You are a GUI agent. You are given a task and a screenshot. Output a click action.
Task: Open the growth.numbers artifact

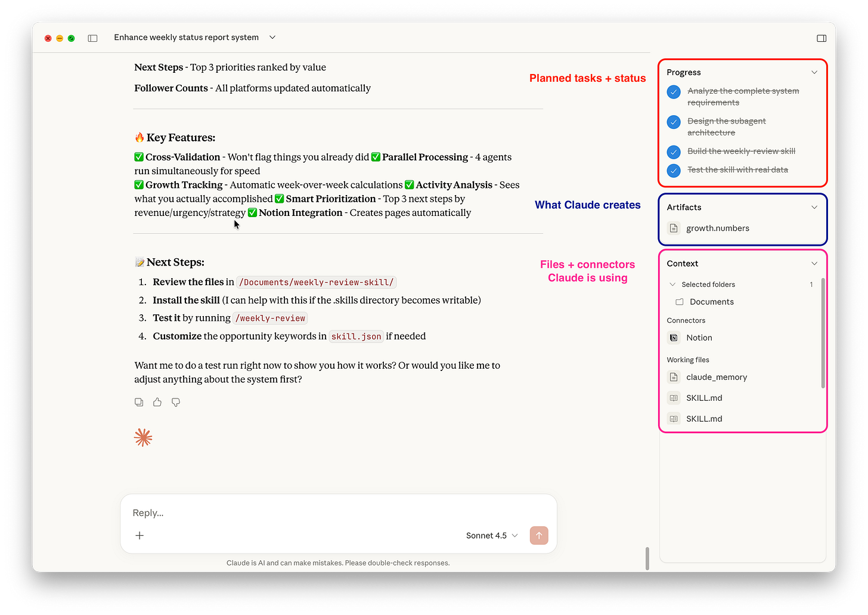click(x=718, y=228)
